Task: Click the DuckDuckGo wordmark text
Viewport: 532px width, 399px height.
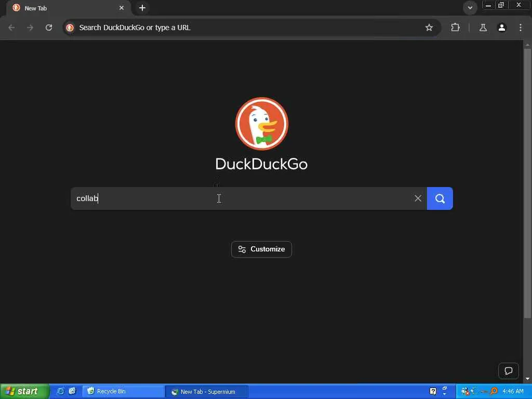Action: [262, 164]
